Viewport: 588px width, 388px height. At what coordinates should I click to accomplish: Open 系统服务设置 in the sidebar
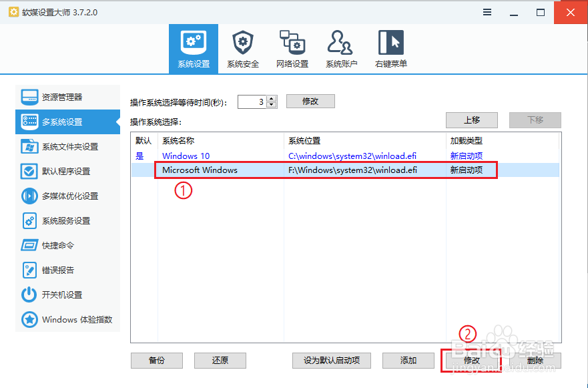point(68,220)
